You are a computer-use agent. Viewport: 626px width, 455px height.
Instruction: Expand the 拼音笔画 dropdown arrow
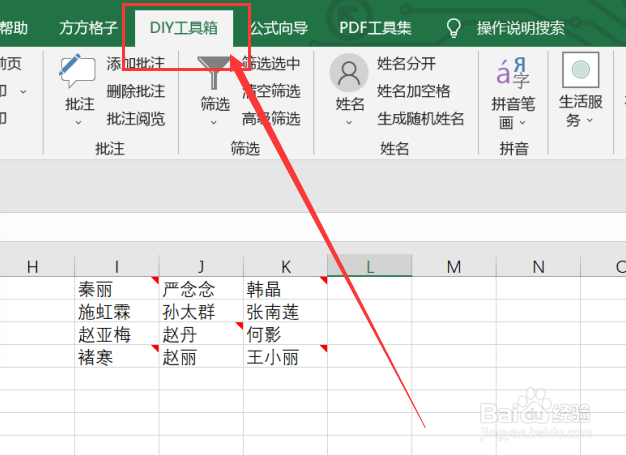click(x=523, y=123)
